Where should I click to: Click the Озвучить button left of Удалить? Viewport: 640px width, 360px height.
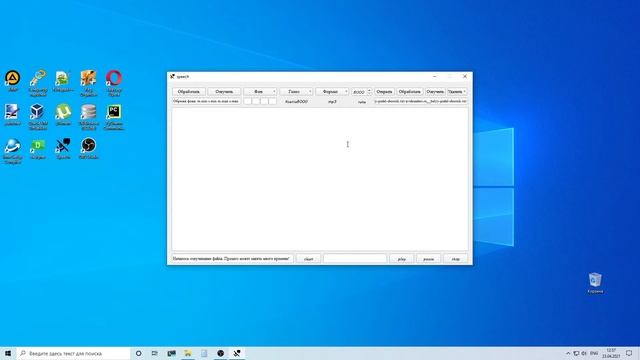pos(435,91)
